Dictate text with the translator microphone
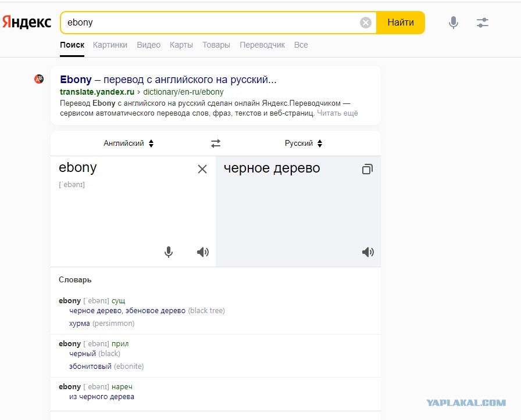 (x=169, y=252)
